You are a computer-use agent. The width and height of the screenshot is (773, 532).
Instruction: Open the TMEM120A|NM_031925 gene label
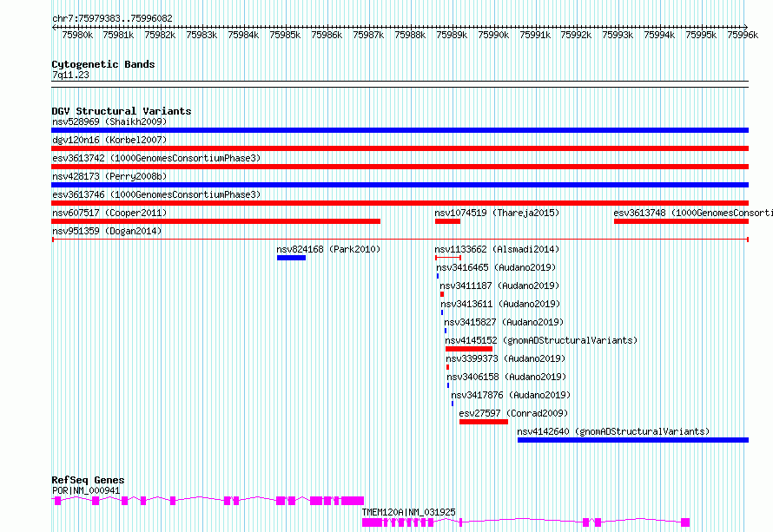point(409,512)
